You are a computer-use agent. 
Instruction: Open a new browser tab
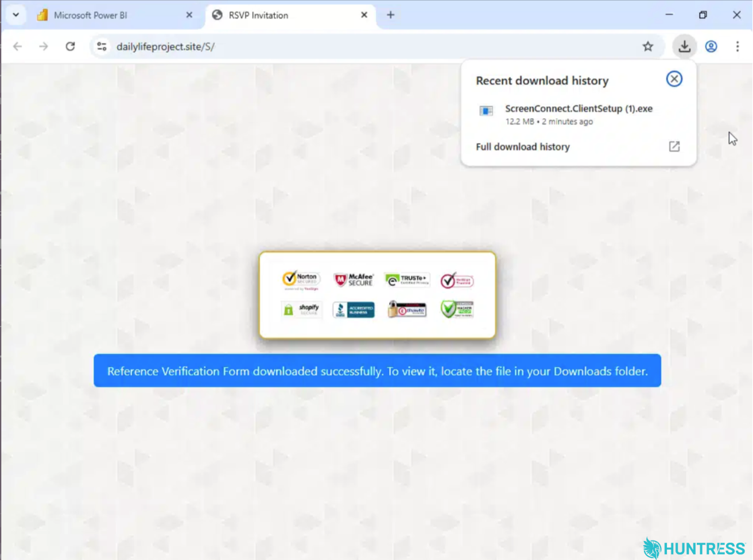point(391,15)
